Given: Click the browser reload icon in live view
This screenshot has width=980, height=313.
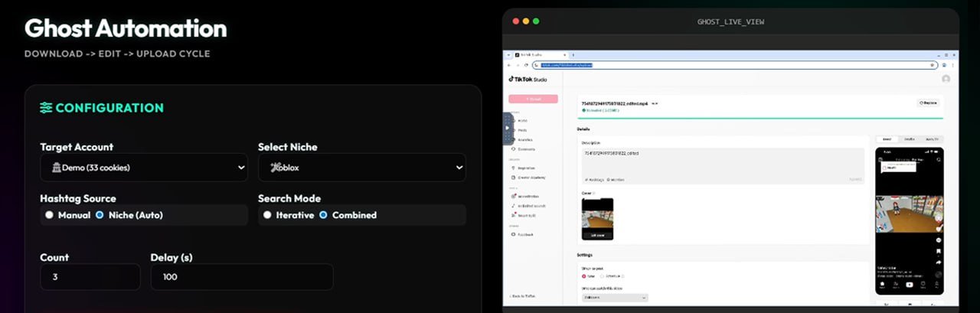Looking at the screenshot, I should 526,65.
